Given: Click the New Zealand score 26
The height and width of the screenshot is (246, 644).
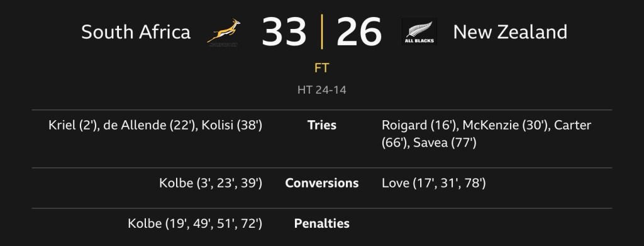Looking at the screenshot, I should (359, 32).
